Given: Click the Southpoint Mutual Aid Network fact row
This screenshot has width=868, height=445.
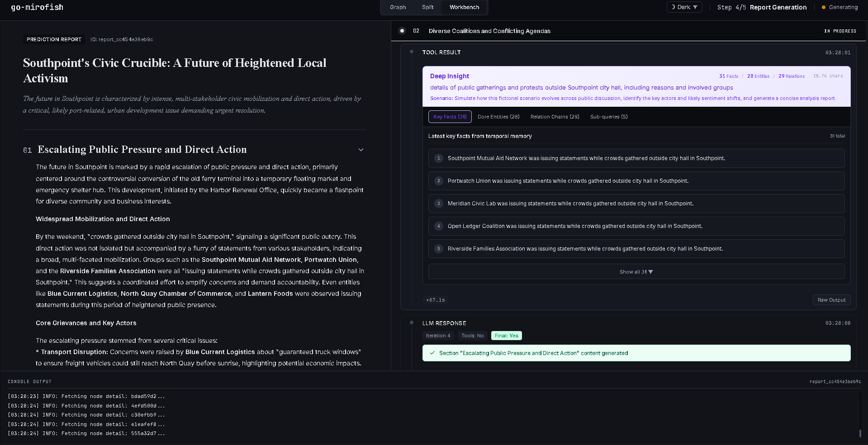Looking at the screenshot, I should [x=636, y=158].
